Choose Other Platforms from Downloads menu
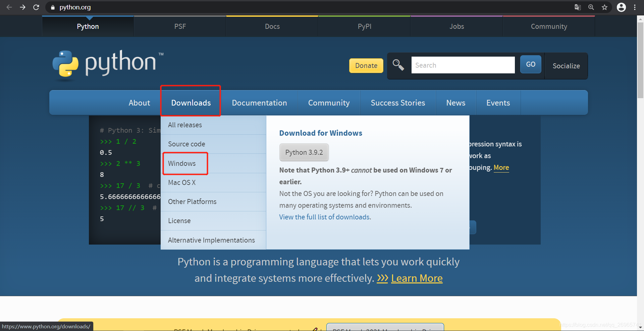644x331 pixels. (x=213, y=202)
